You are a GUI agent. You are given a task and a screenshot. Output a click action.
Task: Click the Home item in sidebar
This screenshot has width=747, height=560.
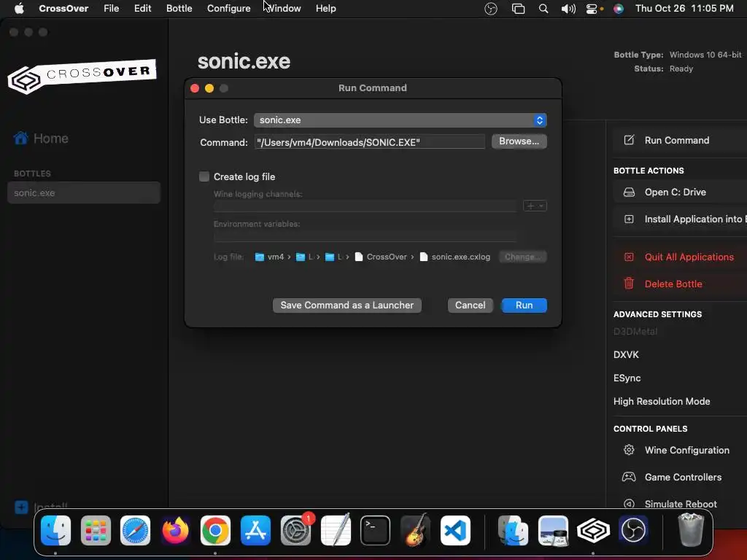click(x=42, y=138)
